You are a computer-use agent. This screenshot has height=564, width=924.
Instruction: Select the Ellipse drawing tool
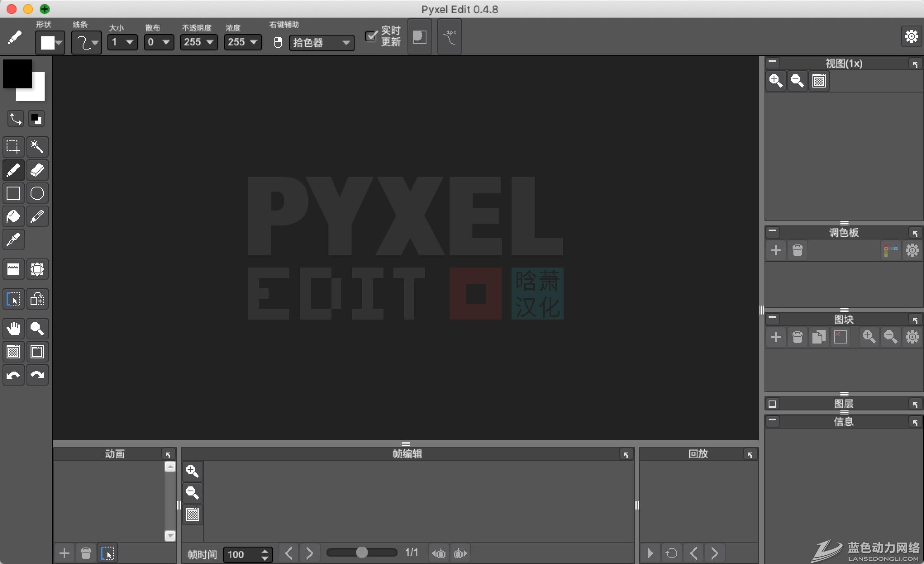pyautogui.click(x=38, y=193)
